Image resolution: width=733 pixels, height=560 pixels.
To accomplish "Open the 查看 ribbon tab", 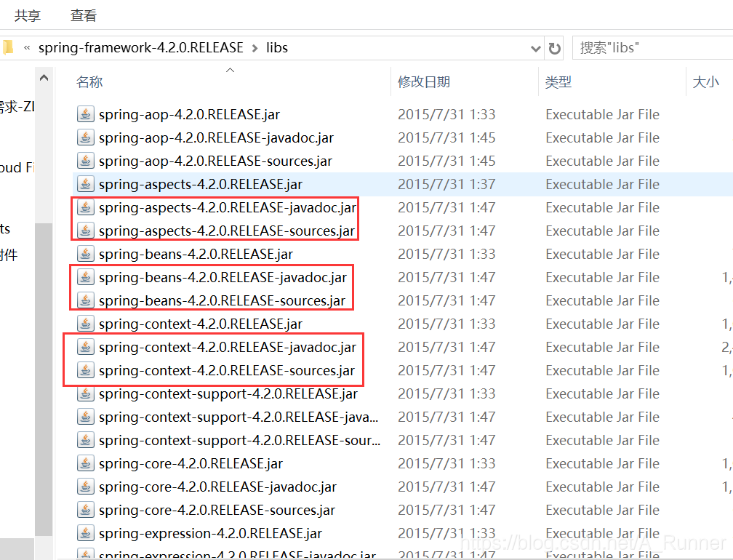I will [83, 15].
